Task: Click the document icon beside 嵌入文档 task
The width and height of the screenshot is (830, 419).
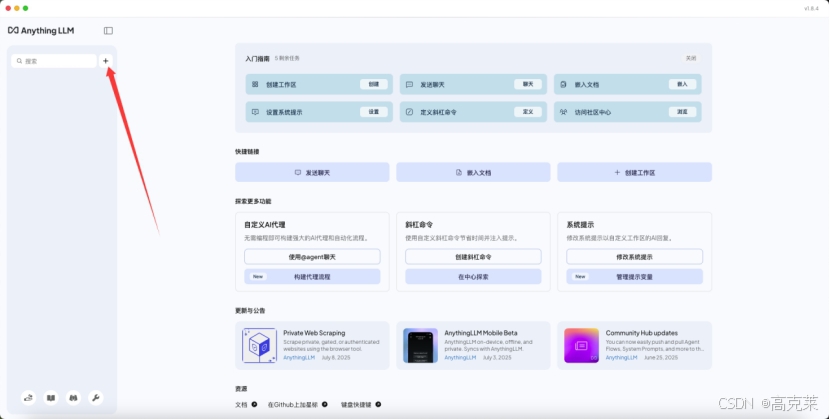Action: click(563, 84)
